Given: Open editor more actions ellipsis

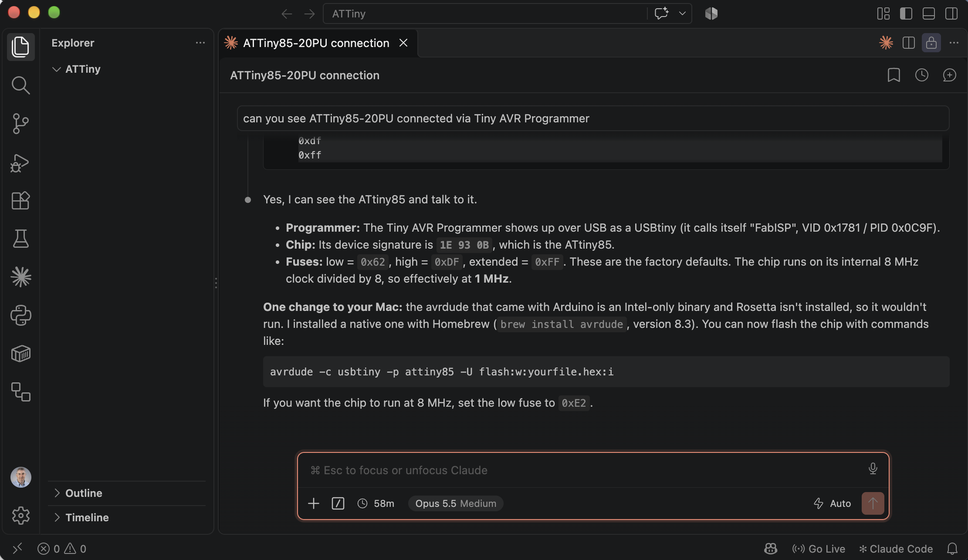Looking at the screenshot, I should (x=954, y=43).
